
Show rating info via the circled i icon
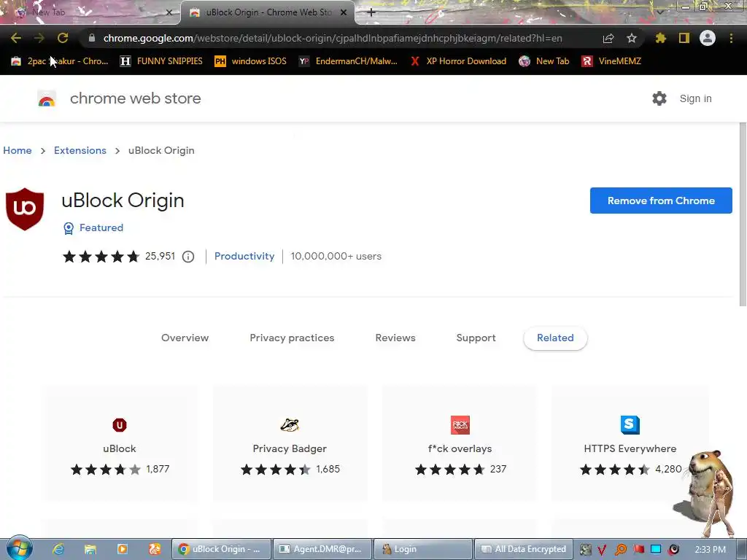(188, 257)
